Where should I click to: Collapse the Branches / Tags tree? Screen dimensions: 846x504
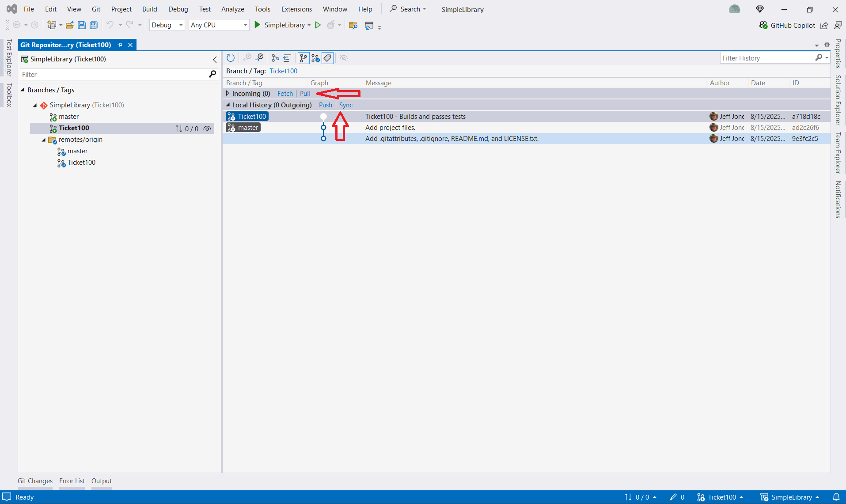(23, 90)
